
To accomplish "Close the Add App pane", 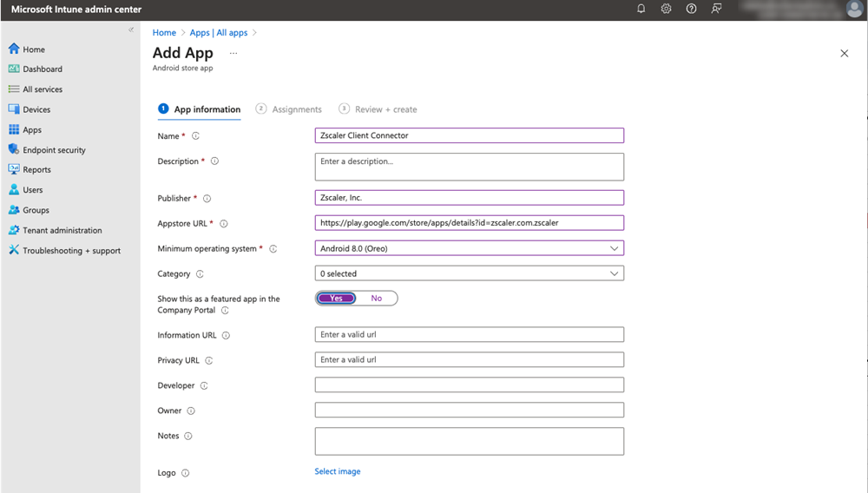I will [845, 53].
